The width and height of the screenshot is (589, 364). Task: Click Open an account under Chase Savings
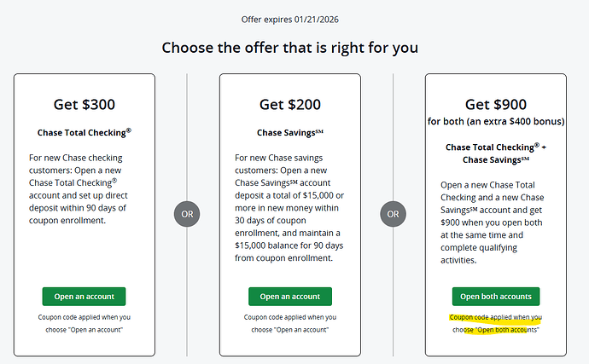[290, 296]
